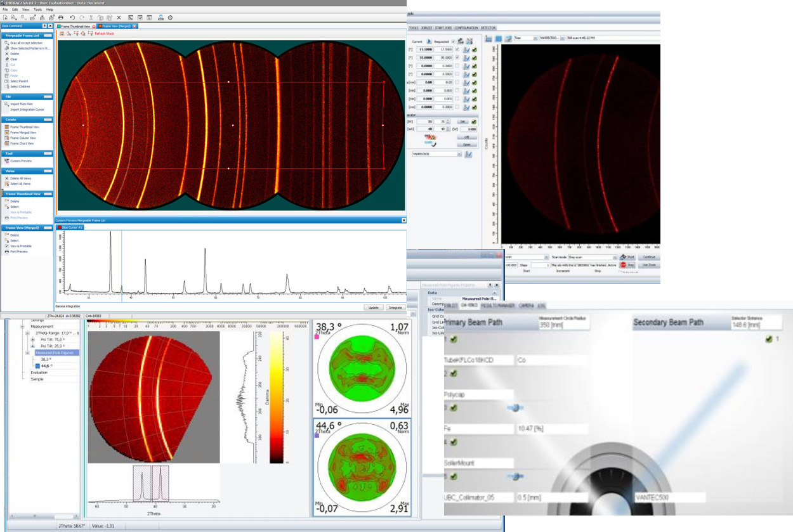Toggle Primary Beam Path checkbox 1

pos(454,339)
